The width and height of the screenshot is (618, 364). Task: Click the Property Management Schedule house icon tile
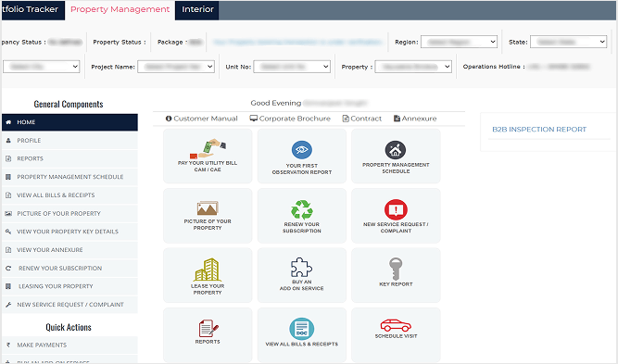click(396, 156)
